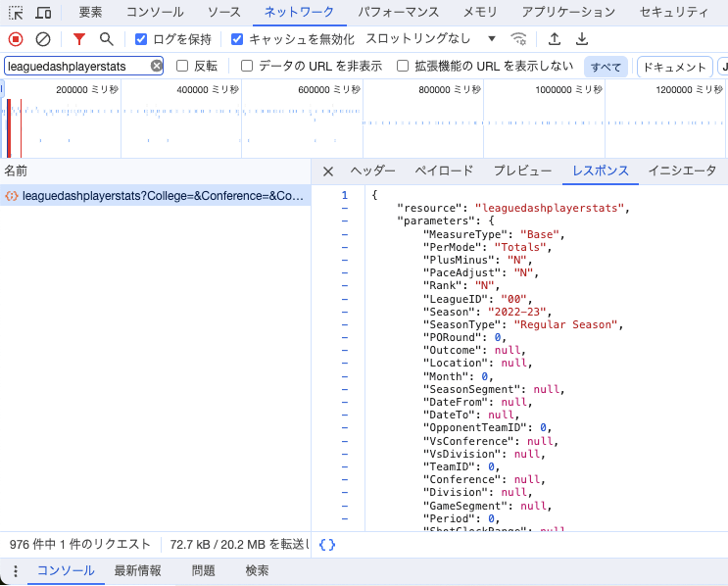
Task: Stop recording the network log
Action: point(16,39)
